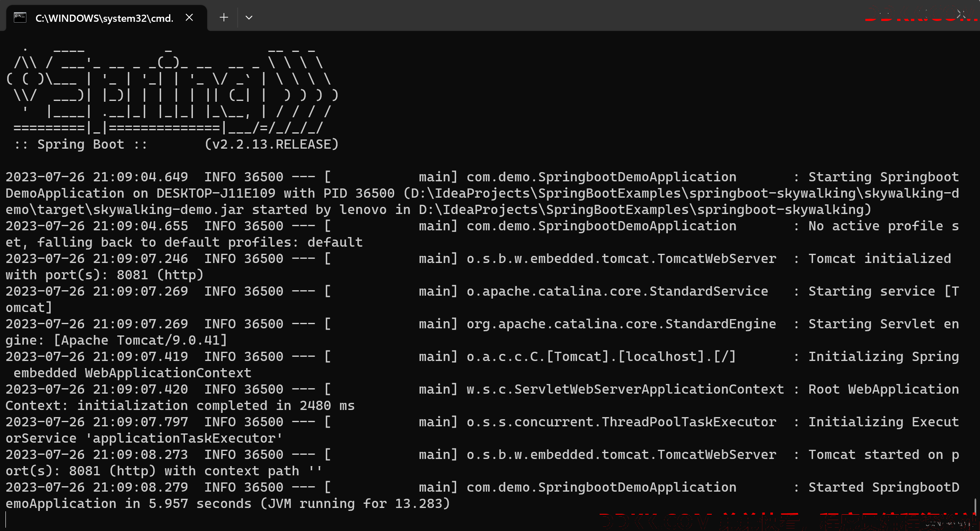
Task: Click the skywalking-demo.jar file name text
Action: (169, 210)
